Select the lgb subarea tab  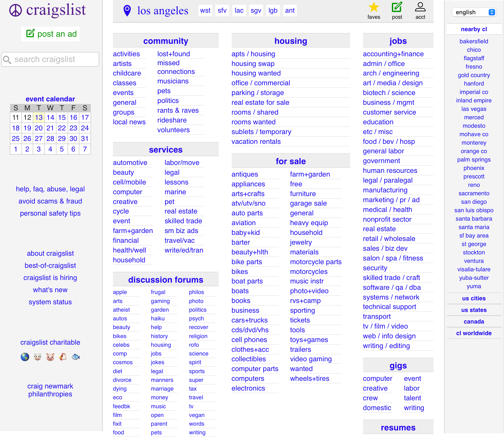pyautogui.click(x=273, y=11)
